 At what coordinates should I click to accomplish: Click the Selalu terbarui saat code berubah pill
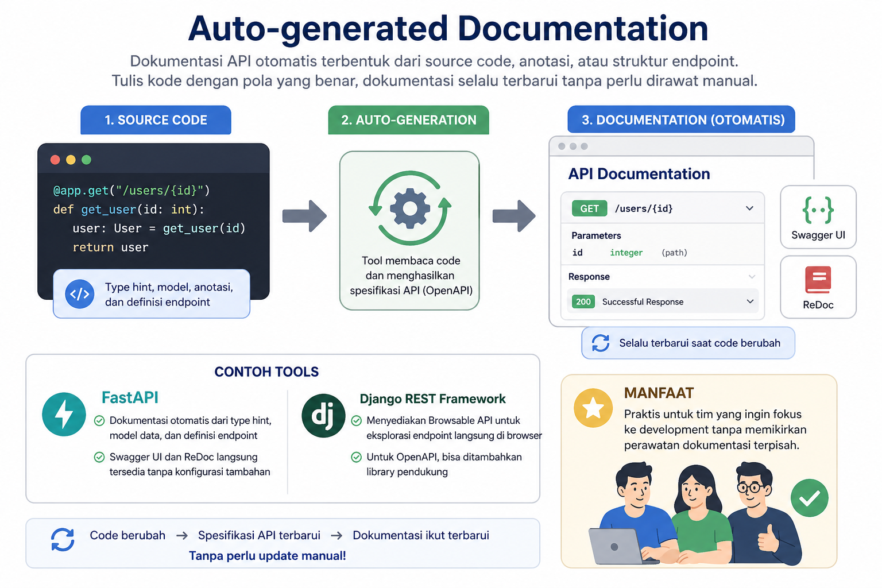pyautogui.click(x=688, y=343)
